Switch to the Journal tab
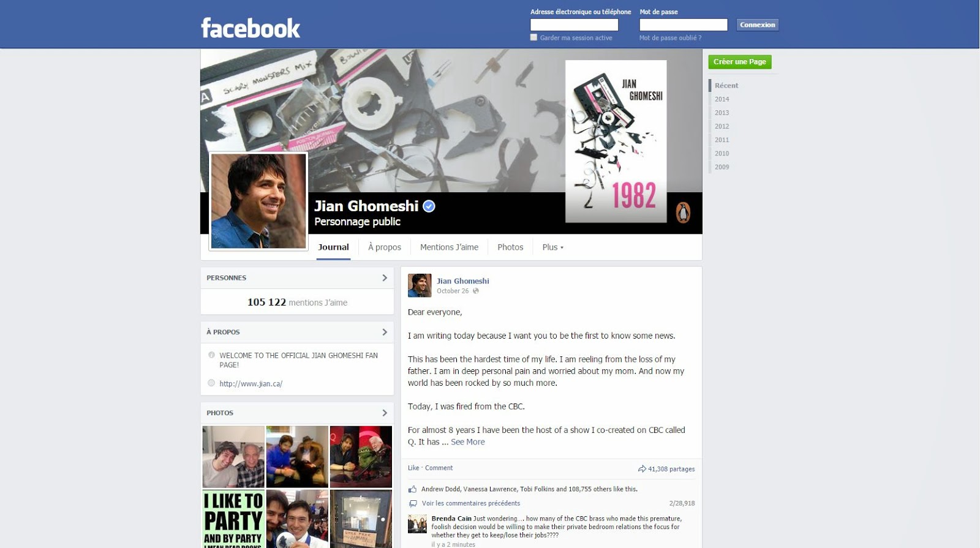Viewport: 980px width, 548px height. [x=333, y=247]
